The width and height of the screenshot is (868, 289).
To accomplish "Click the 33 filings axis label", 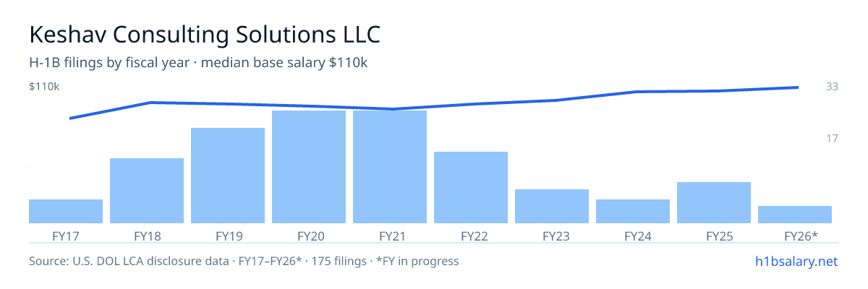I will click(x=832, y=87).
